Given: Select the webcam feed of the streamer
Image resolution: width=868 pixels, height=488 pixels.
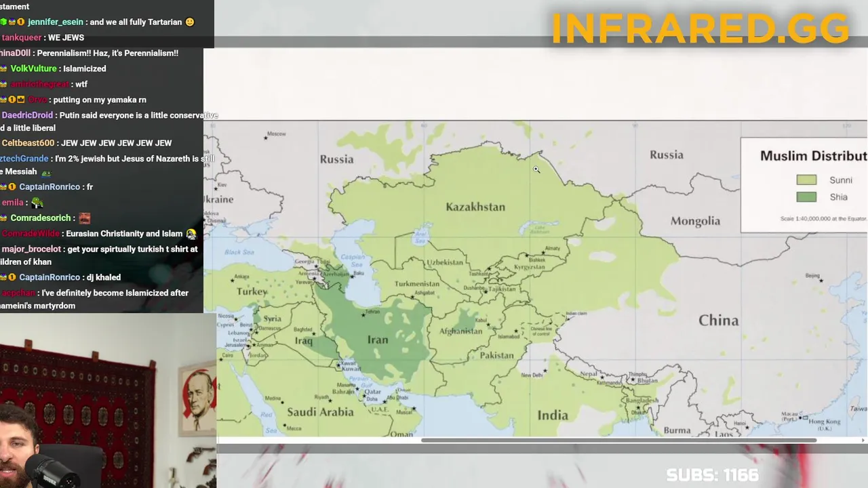Looking at the screenshot, I should point(108,401).
